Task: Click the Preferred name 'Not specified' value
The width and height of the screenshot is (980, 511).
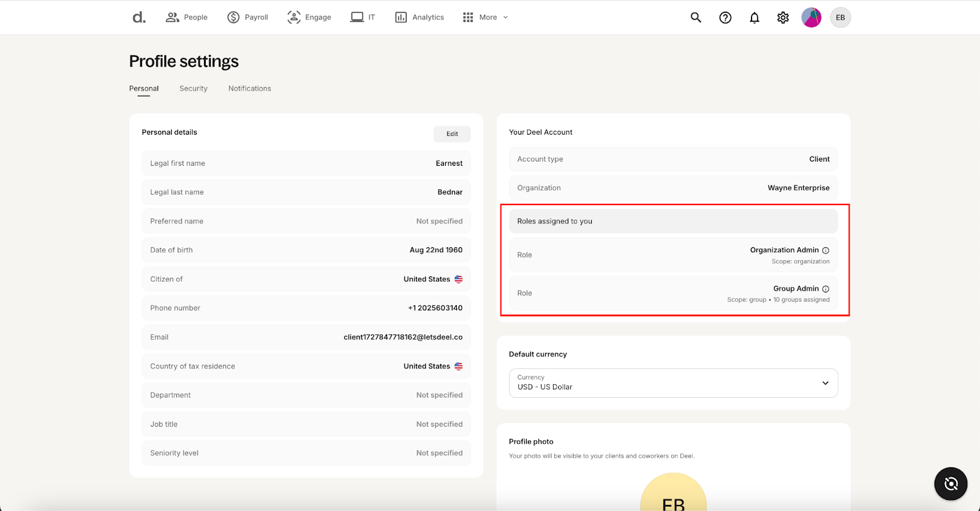Action: click(439, 222)
